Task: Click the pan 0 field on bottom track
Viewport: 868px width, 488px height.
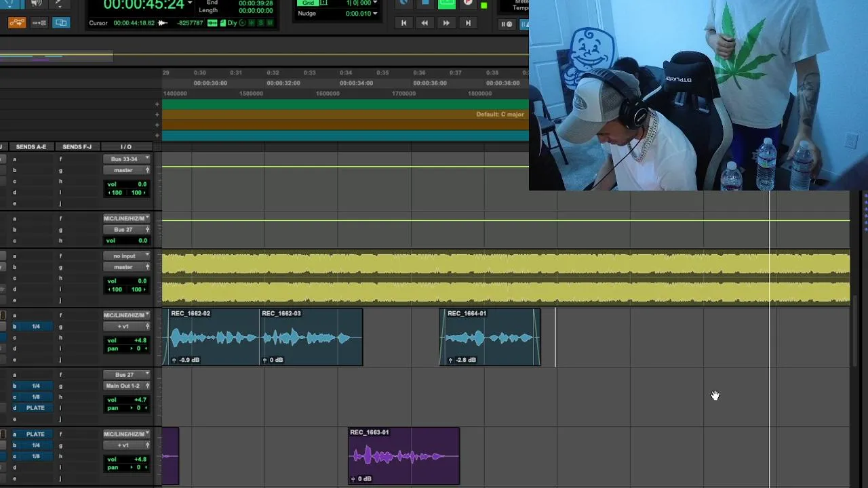Action: point(127,468)
